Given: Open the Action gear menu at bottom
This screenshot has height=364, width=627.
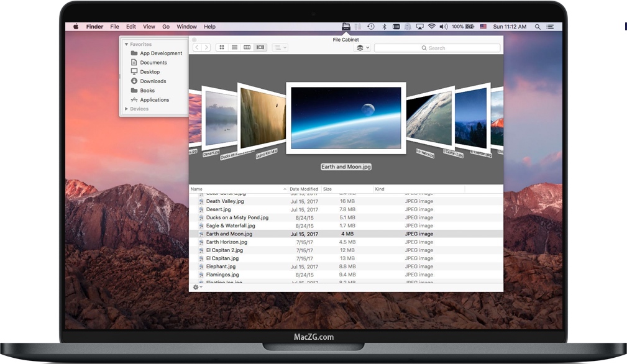Looking at the screenshot, I should click(x=196, y=287).
